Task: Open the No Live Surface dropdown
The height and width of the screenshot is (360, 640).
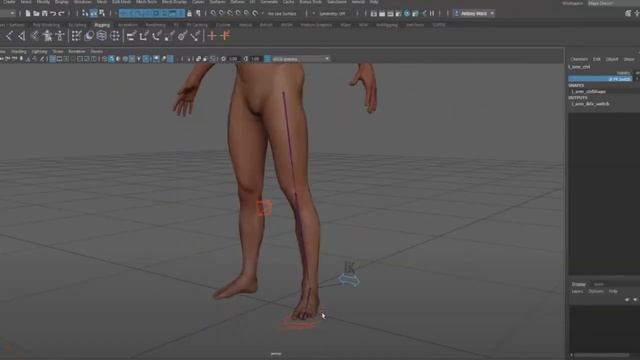Action: (x=282, y=13)
